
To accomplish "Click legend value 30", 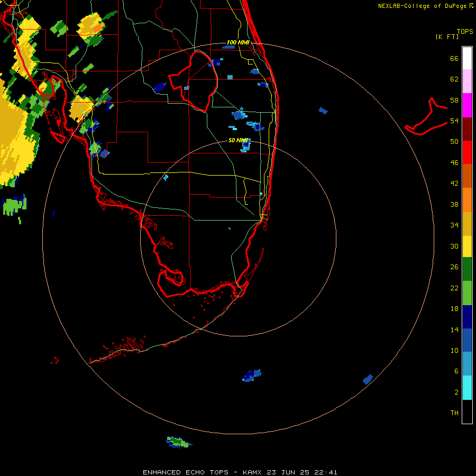I will click(454, 246).
